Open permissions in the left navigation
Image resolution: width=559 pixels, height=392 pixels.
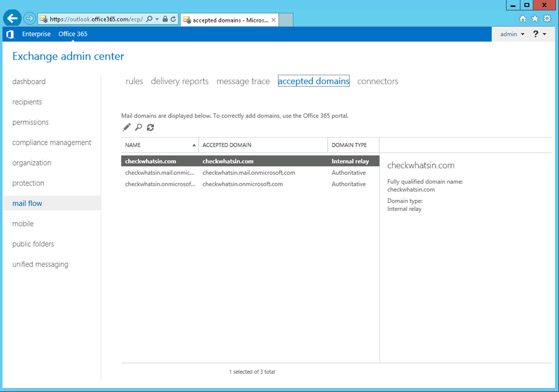click(x=31, y=122)
